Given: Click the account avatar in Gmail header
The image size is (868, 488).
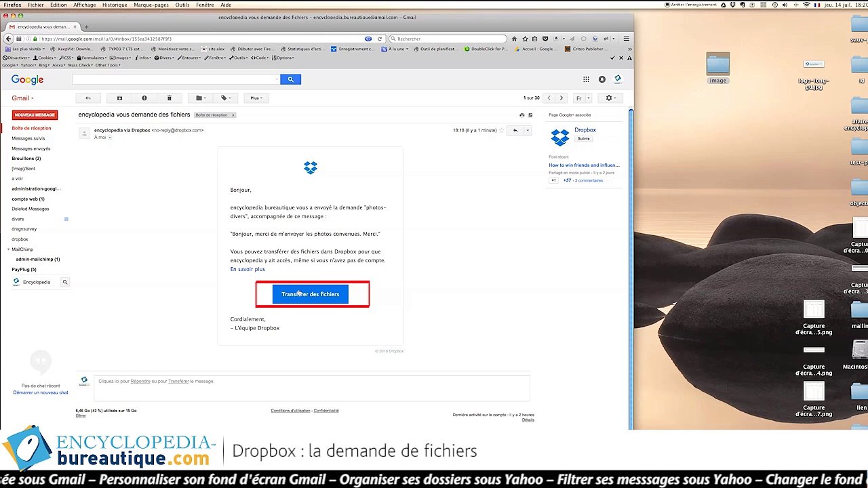Looking at the screenshot, I should click(x=617, y=79).
